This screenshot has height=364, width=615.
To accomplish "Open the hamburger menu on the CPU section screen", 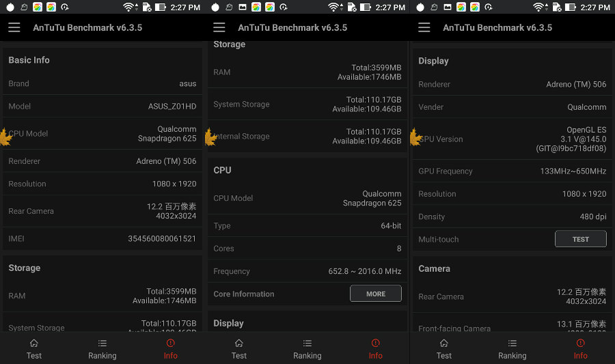I will (219, 27).
